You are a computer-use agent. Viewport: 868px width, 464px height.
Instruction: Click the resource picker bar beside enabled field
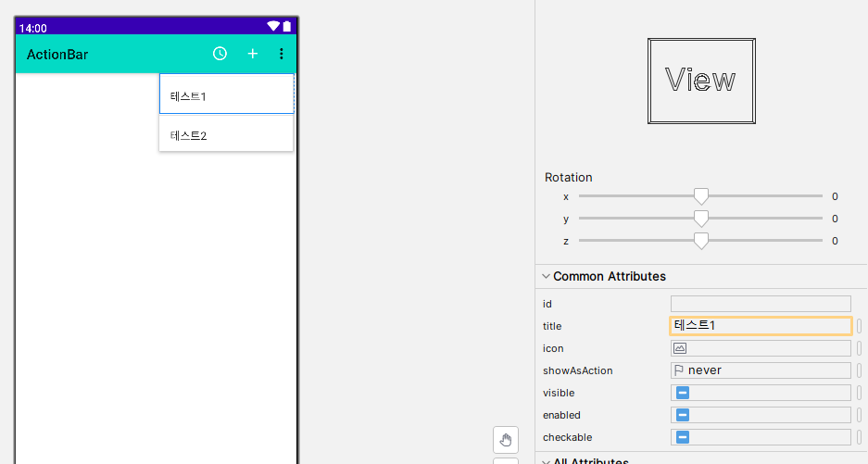[x=859, y=415]
